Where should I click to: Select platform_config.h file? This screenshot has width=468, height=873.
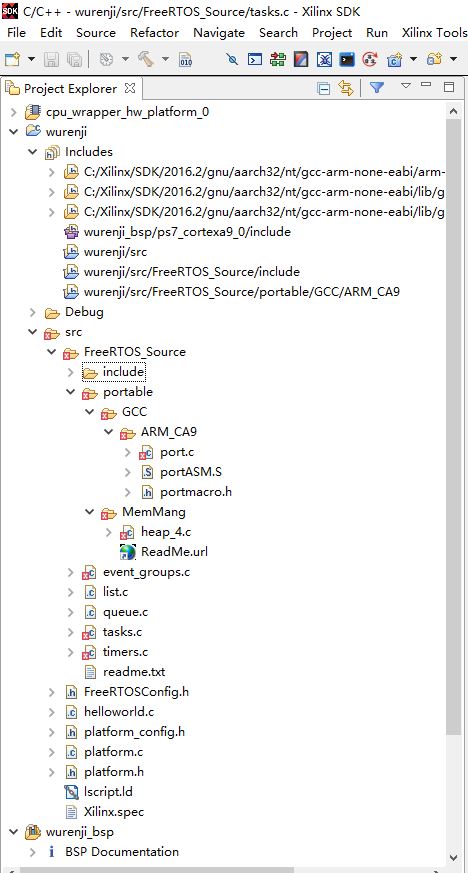point(134,732)
